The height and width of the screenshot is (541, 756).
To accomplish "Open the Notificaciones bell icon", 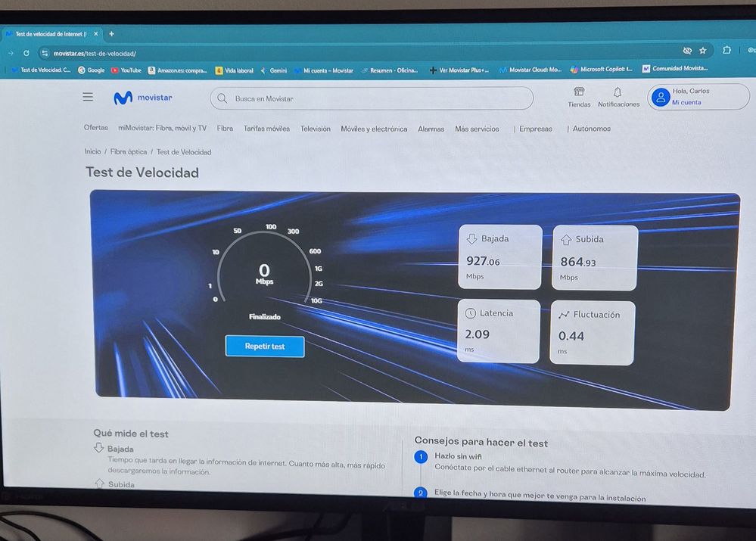I will pyautogui.click(x=618, y=92).
